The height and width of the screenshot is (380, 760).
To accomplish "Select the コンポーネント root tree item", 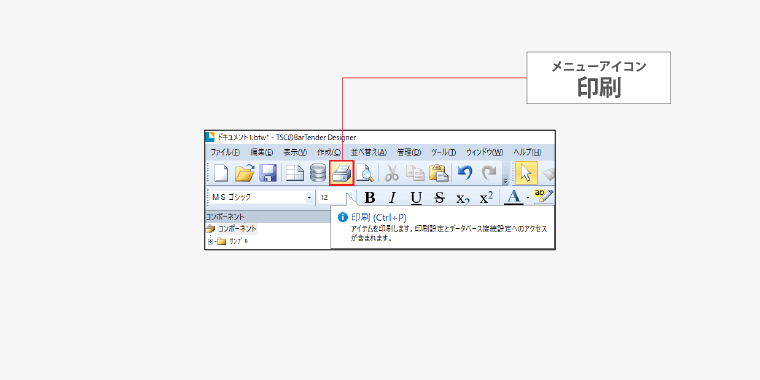I will pyautogui.click(x=237, y=229).
